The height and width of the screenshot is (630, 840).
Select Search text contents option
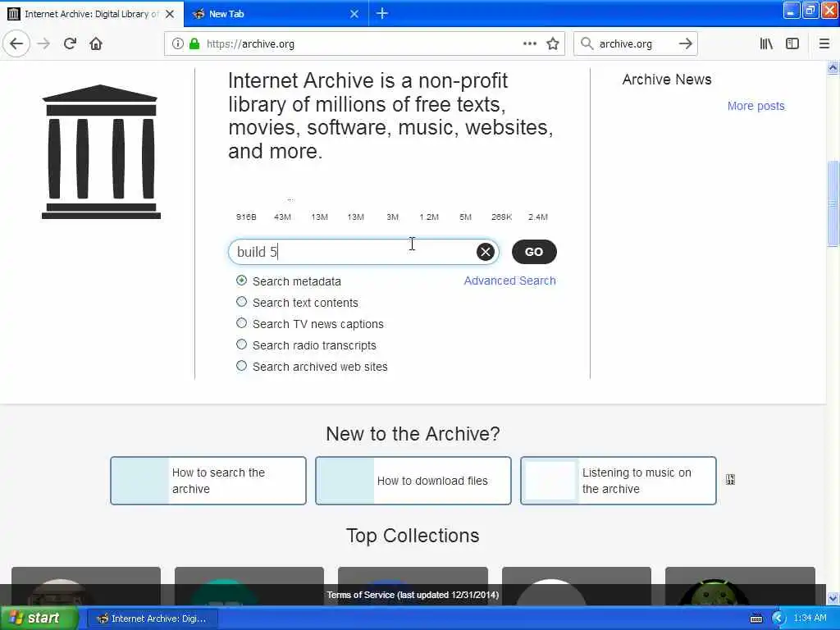point(242,302)
